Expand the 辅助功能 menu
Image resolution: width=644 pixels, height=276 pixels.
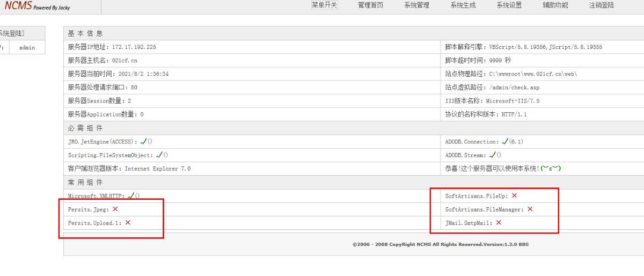pos(555,5)
